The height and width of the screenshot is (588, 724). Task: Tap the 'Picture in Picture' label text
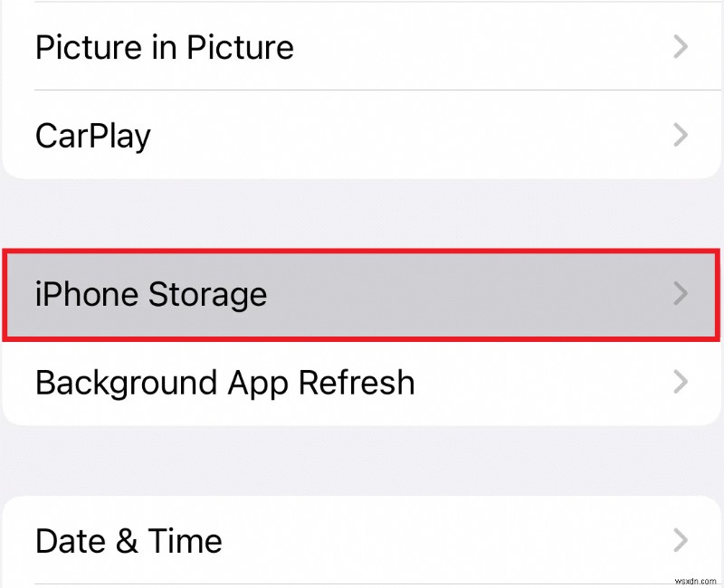[x=164, y=47]
